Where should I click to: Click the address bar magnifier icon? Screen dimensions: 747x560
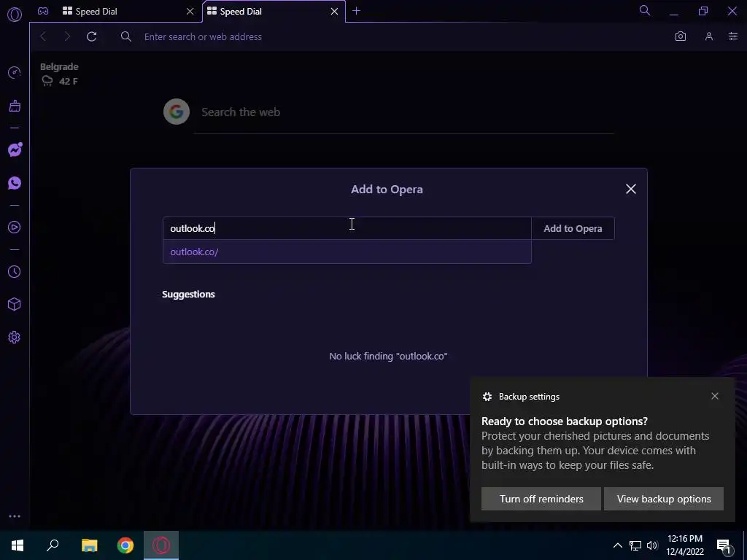pyautogui.click(x=125, y=36)
